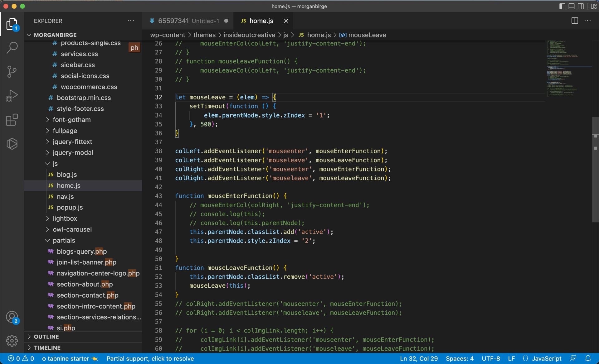
Task: Click Partial support, click to resolve
Action: pyautogui.click(x=150, y=359)
